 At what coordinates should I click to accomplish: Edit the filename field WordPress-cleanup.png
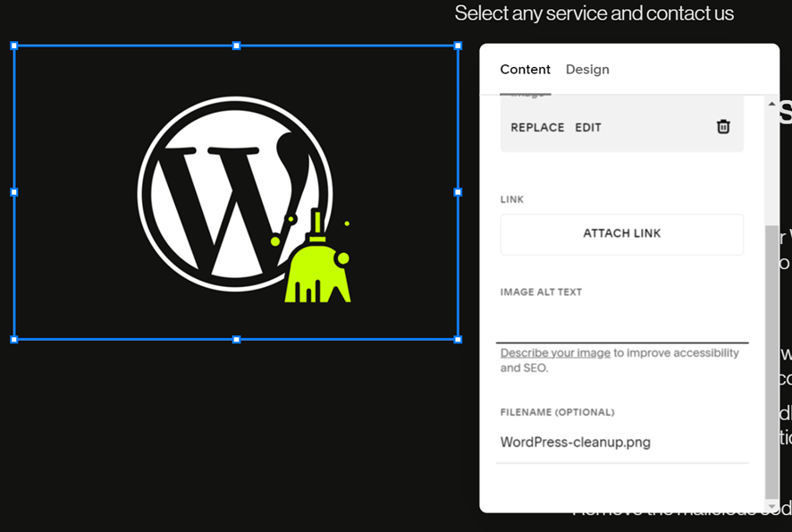tap(622, 443)
